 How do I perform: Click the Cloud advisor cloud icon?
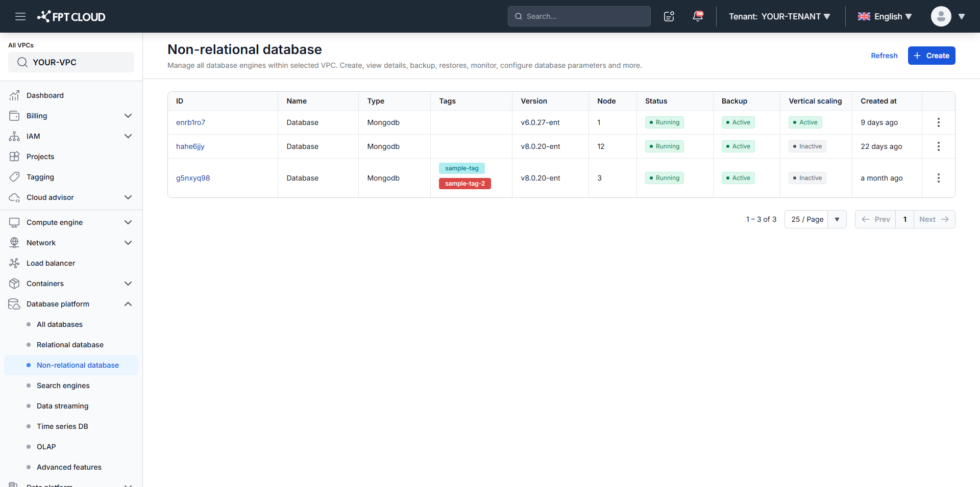(14, 197)
